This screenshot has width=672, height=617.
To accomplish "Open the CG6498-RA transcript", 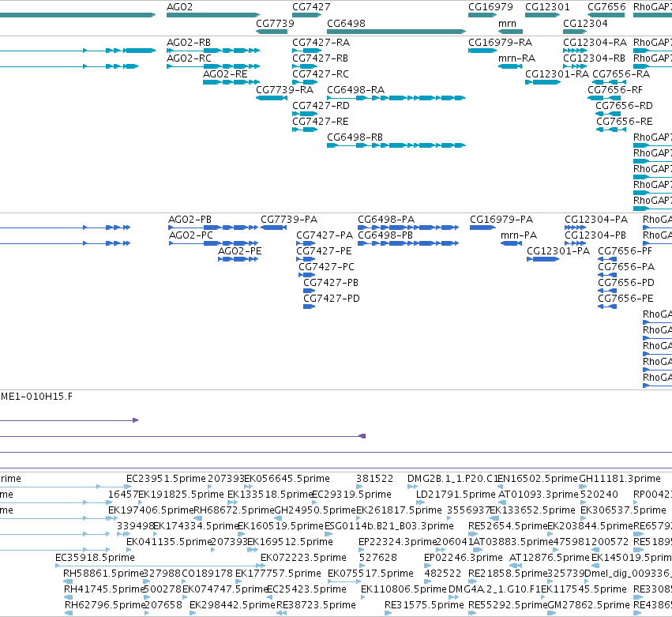I will 396,98.
